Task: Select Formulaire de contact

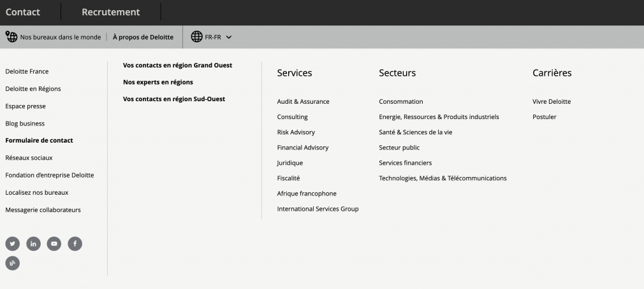Action: coord(39,140)
